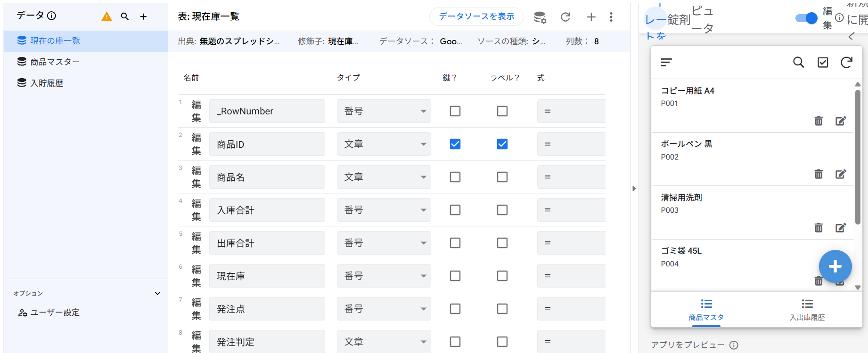Check the key checkbox for 入庫合計

(455, 210)
